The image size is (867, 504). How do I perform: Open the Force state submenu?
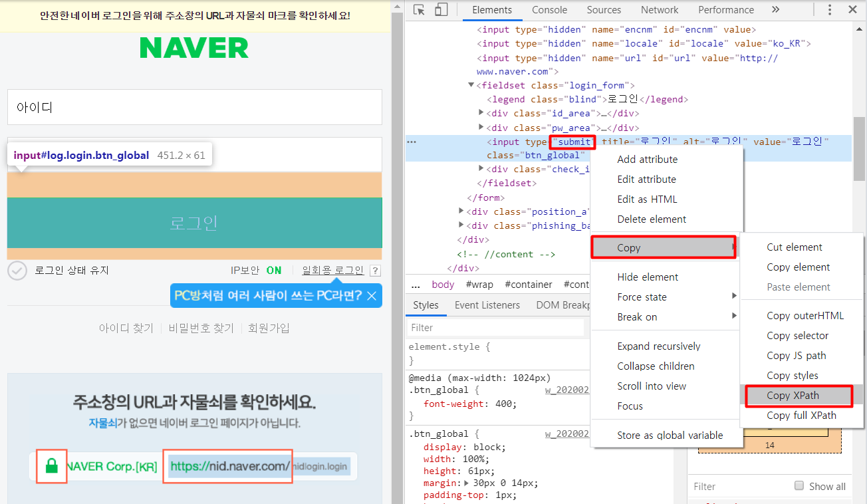666,297
